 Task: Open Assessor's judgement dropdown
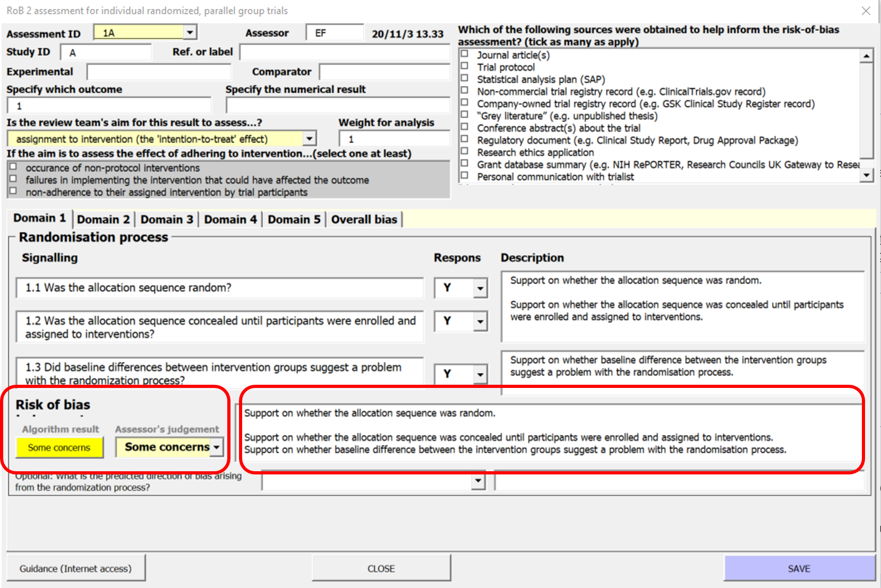coord(217,447)
